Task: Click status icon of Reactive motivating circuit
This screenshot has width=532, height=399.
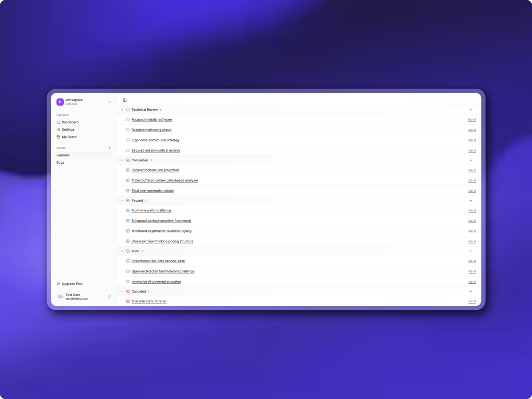Action: tap(128, 130)
